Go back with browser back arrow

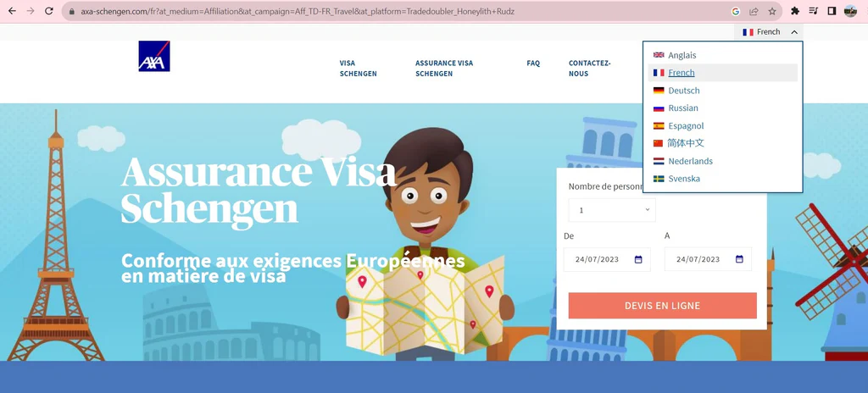12,11
